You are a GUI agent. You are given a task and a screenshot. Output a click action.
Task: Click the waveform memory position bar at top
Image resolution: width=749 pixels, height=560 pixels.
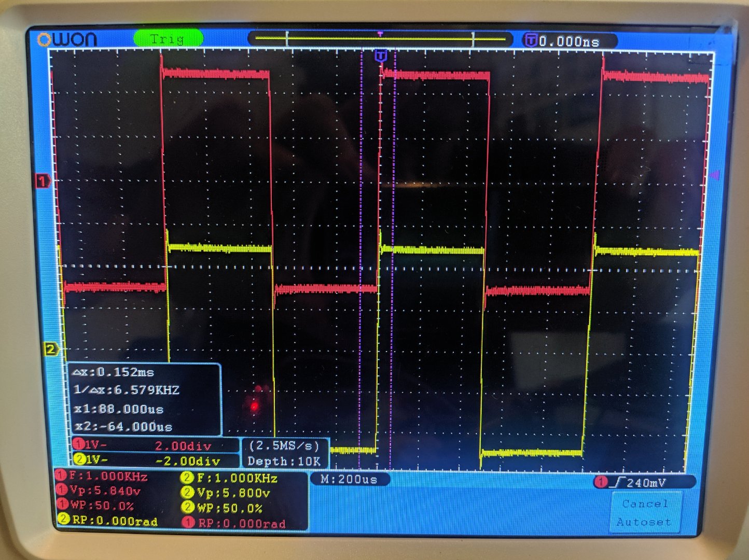tap(380, 39)
